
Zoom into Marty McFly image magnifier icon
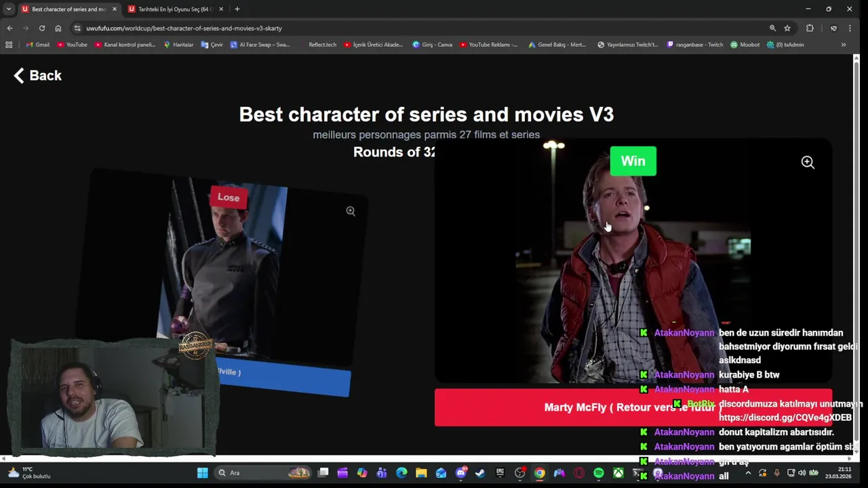[x=808, y=162]
